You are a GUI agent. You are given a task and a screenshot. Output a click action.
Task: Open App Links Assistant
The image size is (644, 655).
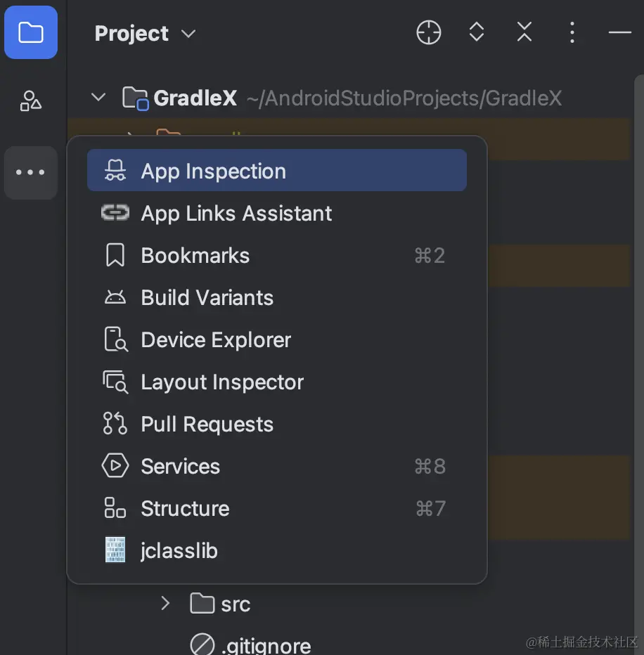[x=236, y=214]
